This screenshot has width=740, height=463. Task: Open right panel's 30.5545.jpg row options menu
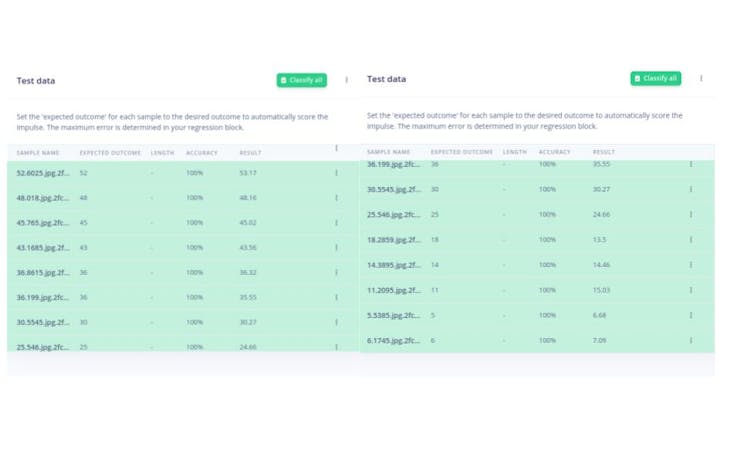691,189
